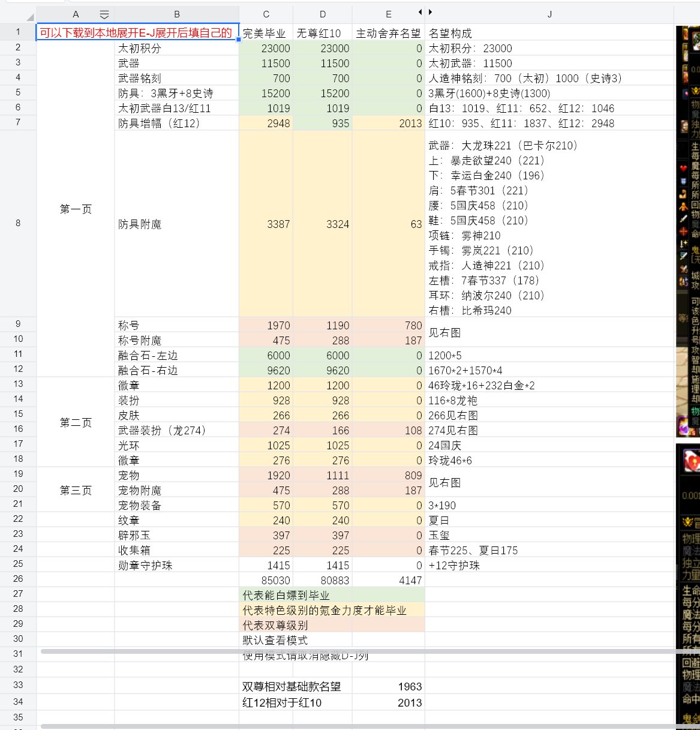This screenshot has height=730, width=700.
Task: Click the row 8 header
Action: pyautogui.click(x=18, y=223)
